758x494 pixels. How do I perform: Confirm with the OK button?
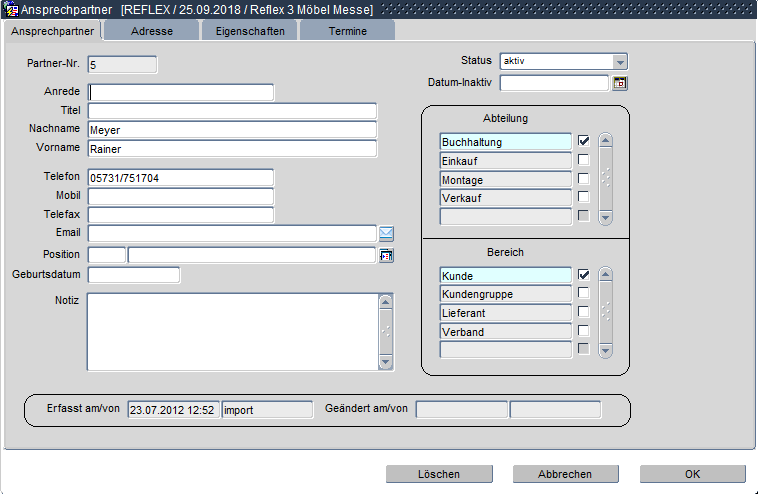coord(692,474)
